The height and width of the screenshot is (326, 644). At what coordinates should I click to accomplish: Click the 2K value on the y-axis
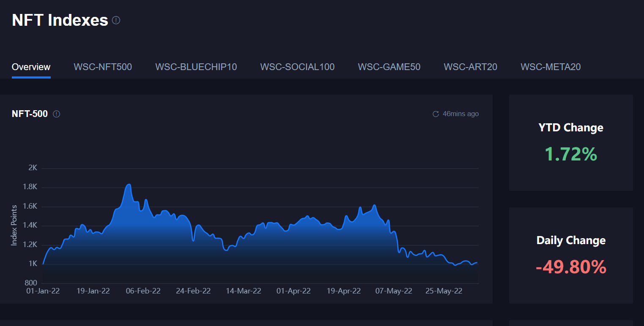33,168
